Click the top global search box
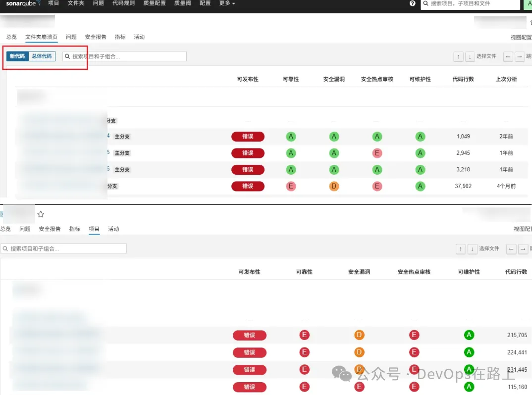The image size is (532, 395). 470,4
